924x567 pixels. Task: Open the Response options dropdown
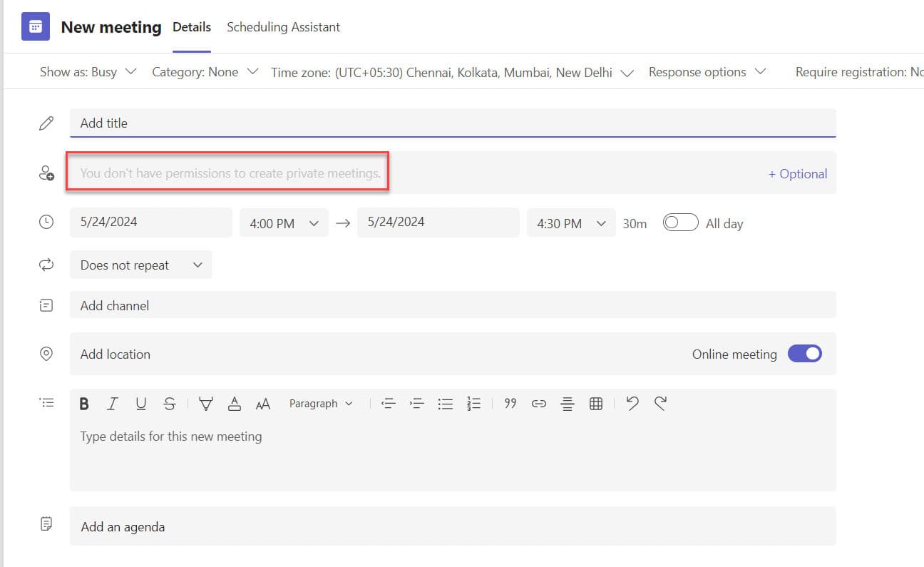point(707,72)
